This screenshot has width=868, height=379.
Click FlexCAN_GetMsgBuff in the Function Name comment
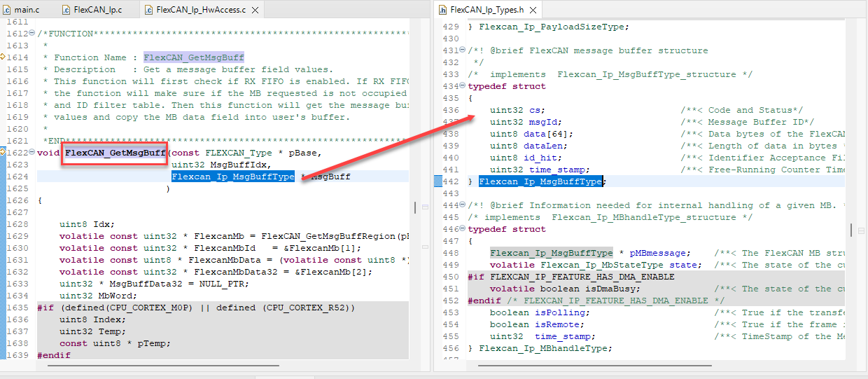point(194,57)
